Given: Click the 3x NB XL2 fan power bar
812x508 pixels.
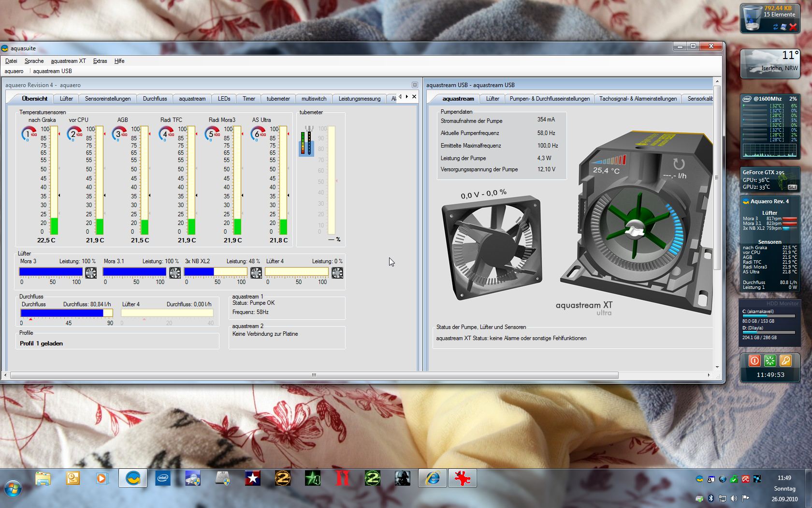Looking at the screenshot, I should click(216, 272).
